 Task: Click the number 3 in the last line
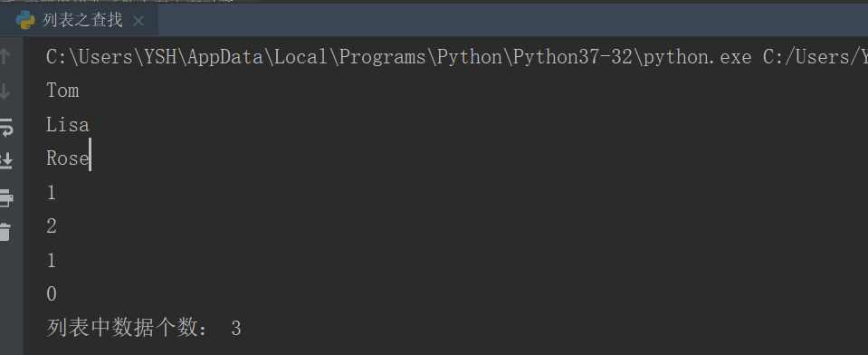click(236, 329)
